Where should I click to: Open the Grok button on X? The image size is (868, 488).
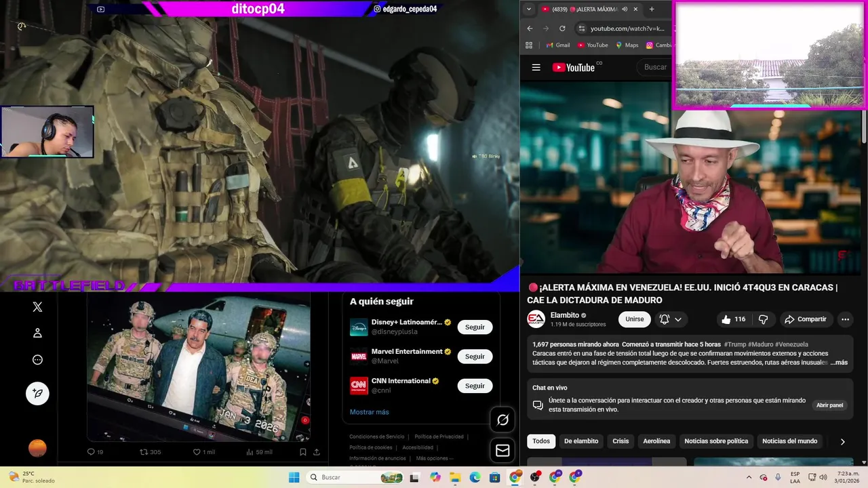click(x=502, y=420)
